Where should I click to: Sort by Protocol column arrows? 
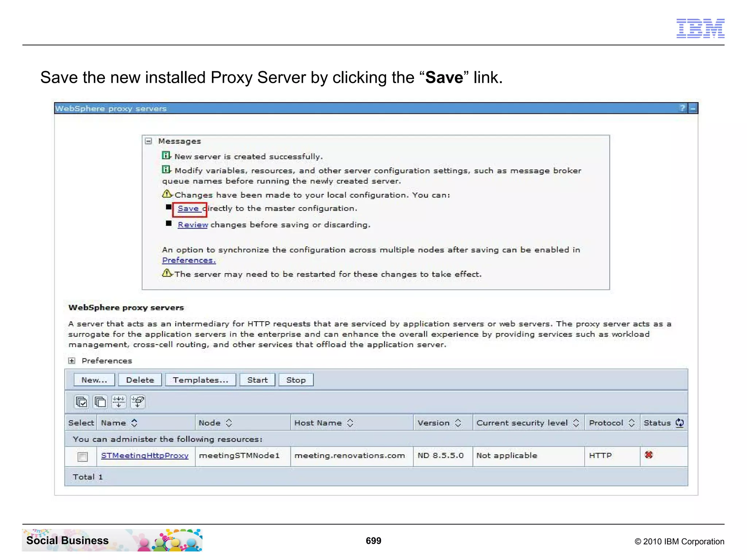[x=631, y=423]
